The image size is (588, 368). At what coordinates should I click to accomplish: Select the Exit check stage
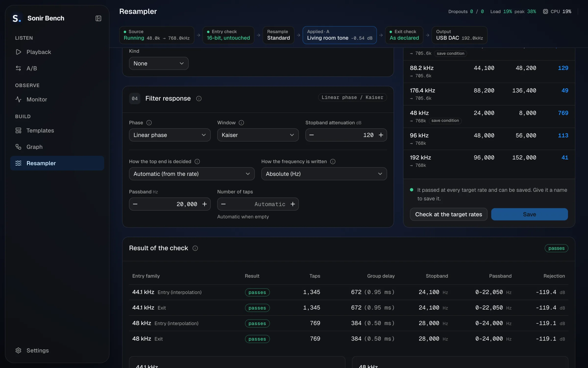coord(404,35)
